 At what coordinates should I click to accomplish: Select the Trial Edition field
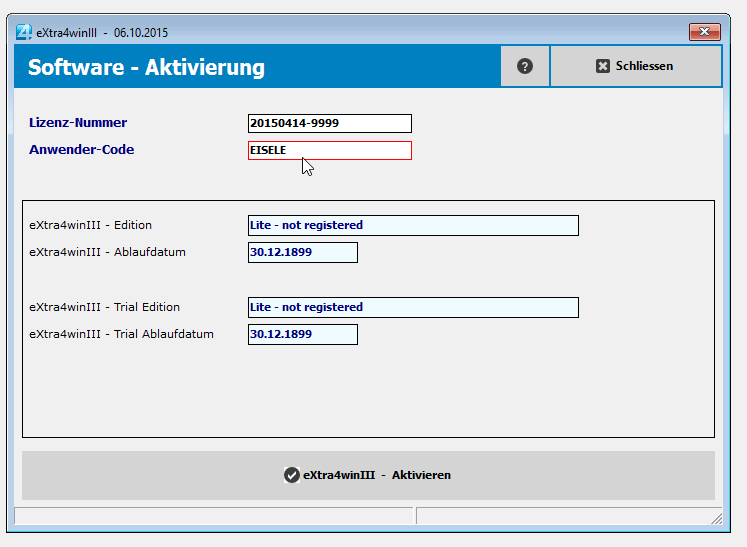pyautogui.click(x=413, y=307)
